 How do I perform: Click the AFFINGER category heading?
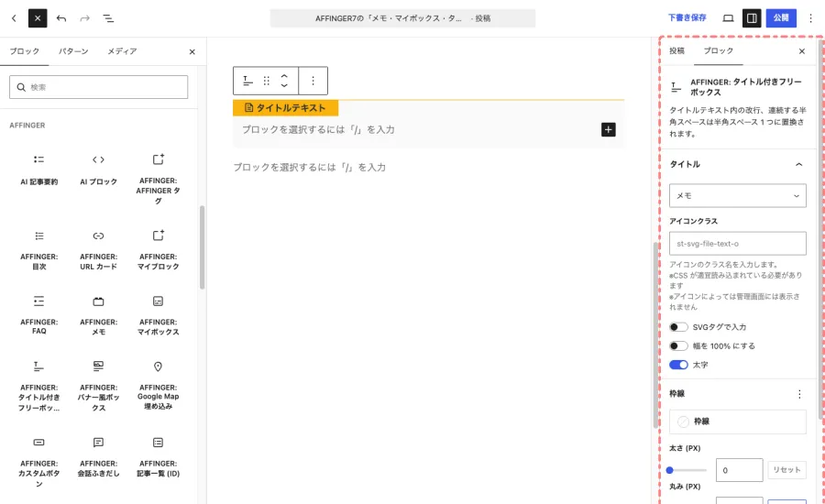point(27,126)
